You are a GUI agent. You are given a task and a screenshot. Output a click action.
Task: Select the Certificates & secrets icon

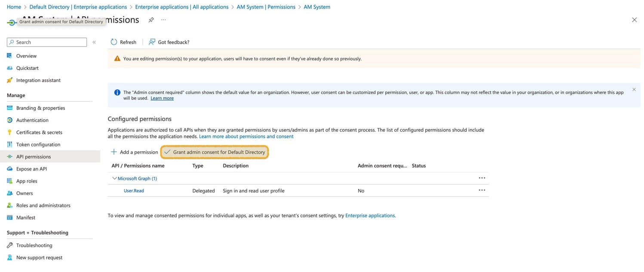[x=9, y=132]
